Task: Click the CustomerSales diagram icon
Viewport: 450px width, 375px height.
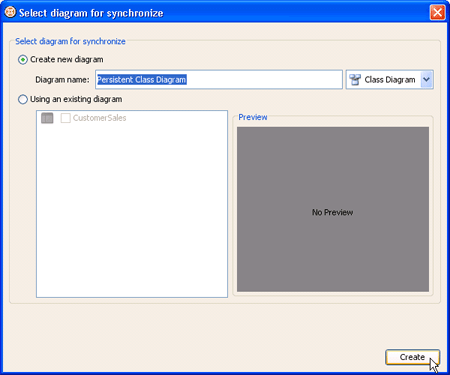Action: (47, 118)
